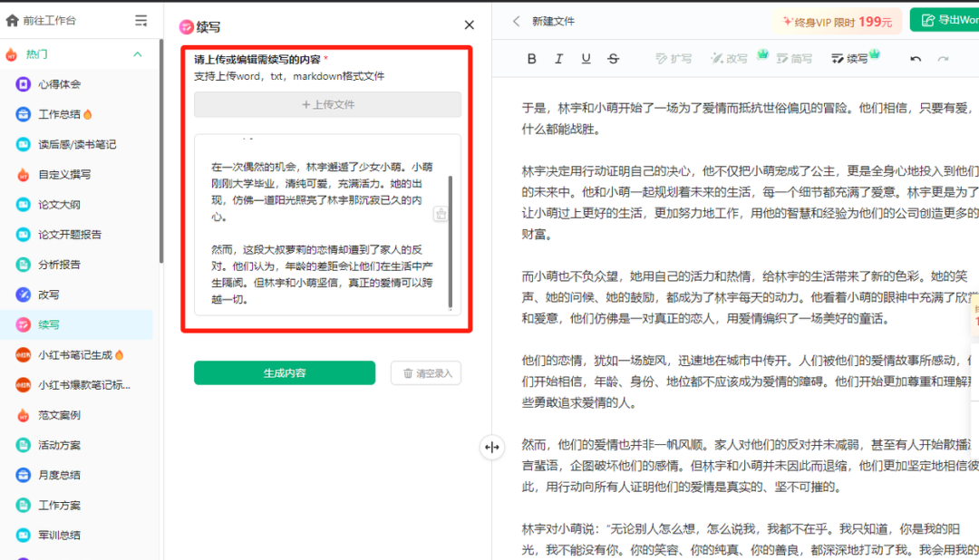The image size is (979, 560).
Task: Close the 续写 panel
Action: [x=470, y=25]
